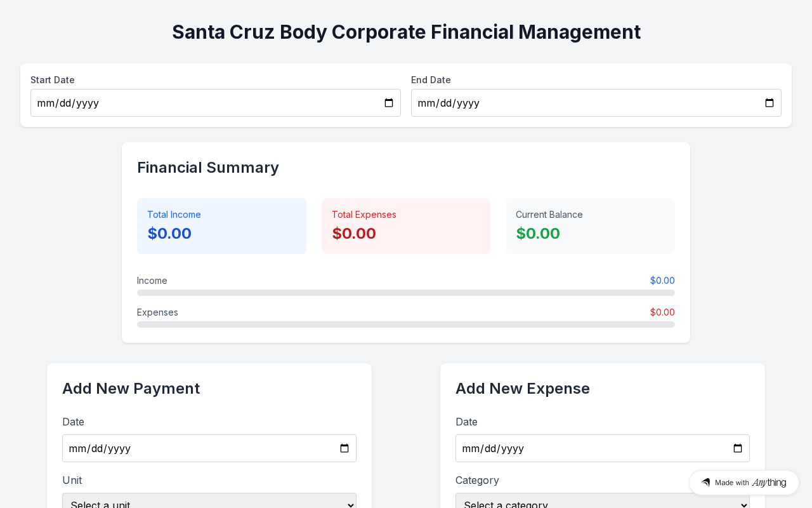The width and height of the screenshot is (812, 508).
Task: Expand the expense Category dropdown
Action: coord(603,502)
